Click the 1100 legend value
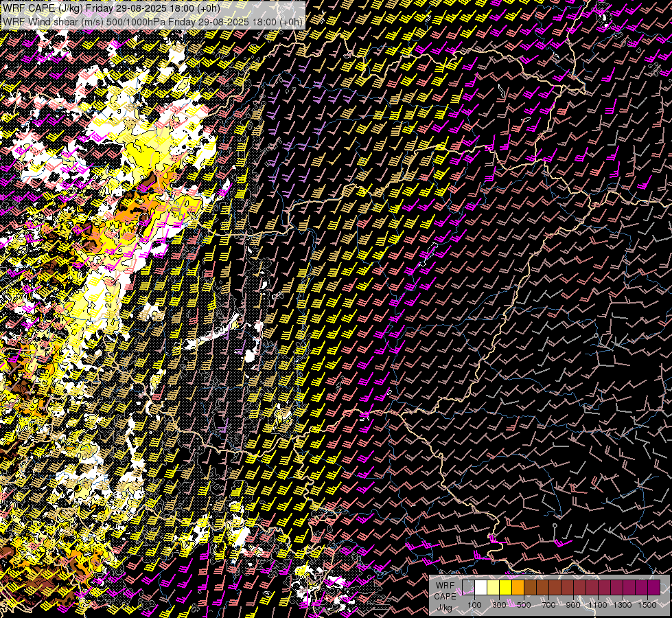This screenshot has width=672, height=618. 598,605
